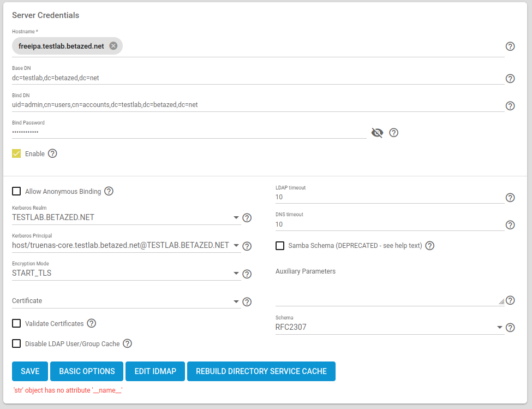Open help for the Hostname field
The height and width of the screenshot is (409, 532).
coord(510,46)
